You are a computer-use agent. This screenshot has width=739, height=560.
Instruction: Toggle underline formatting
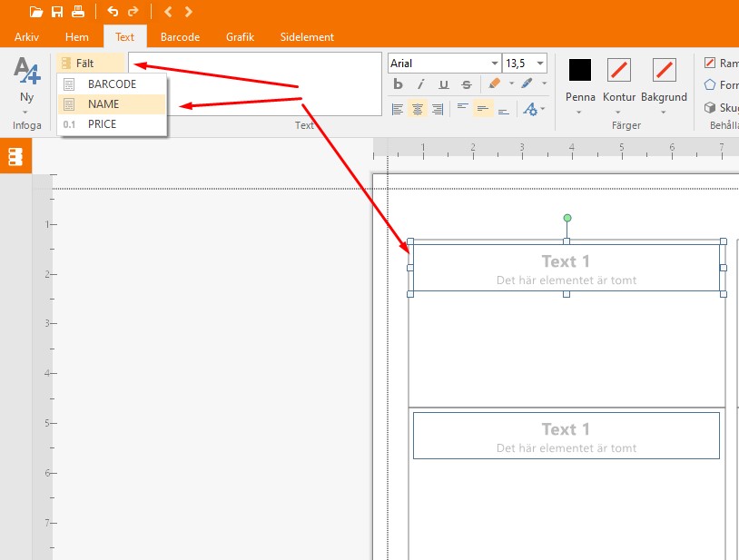pyautogui.click(x=443, y=84)
